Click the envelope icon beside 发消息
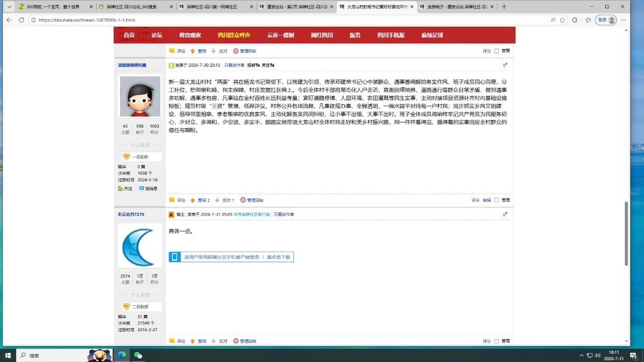The height and width of the screenshot is (362, 644). tap(142, 189)
